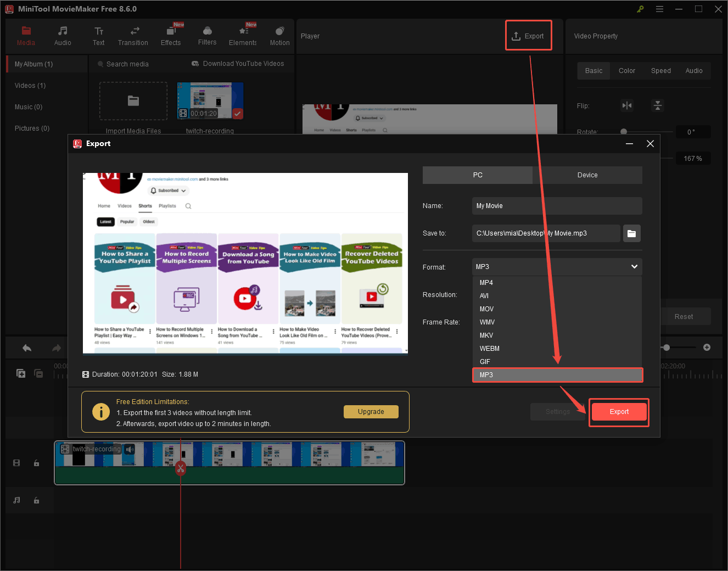Select Pictures (0) category
728x571 pixels.
tap(32, 128)
